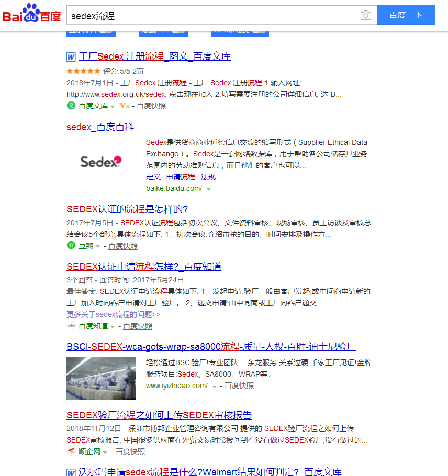Open the BSCI-SEDEX-wca-gots-wrap-sa8000流程 result

(x=211, y=346)
